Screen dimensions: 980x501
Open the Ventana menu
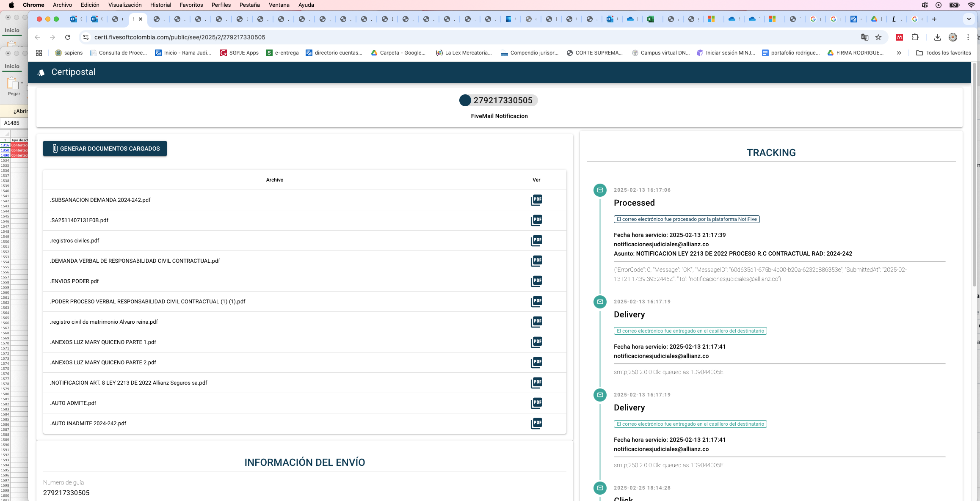pos(279,5)
